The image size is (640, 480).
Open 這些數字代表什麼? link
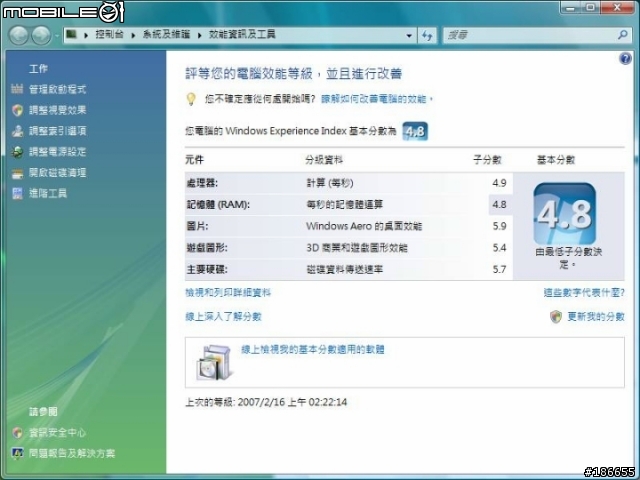[x=584, y=293]
